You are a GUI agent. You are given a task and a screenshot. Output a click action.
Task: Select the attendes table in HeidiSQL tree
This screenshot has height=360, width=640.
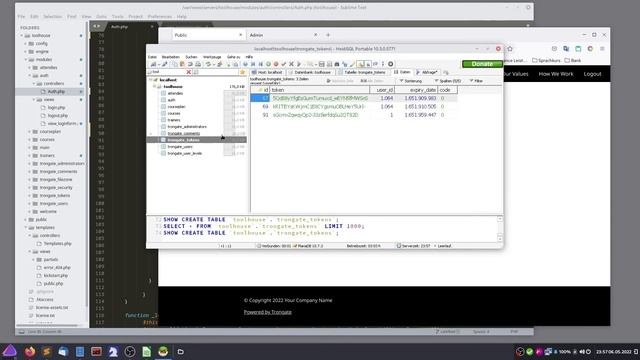(x=175, y=93)
